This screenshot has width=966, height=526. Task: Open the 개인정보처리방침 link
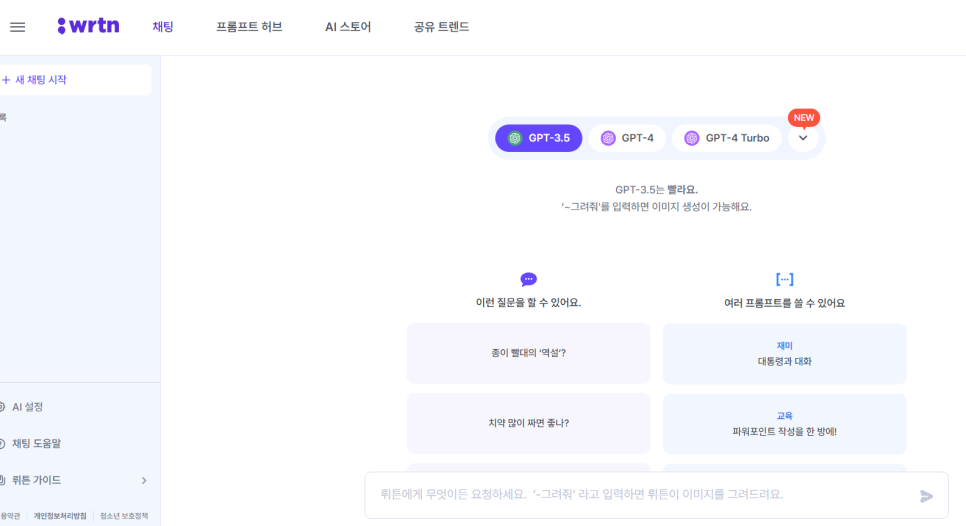point(60,516)
